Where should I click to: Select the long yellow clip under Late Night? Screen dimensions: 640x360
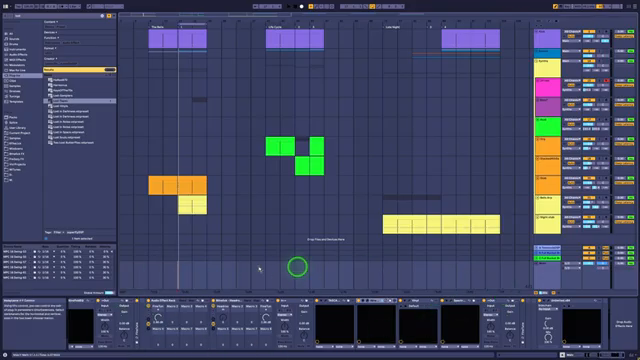coord(441,224)
